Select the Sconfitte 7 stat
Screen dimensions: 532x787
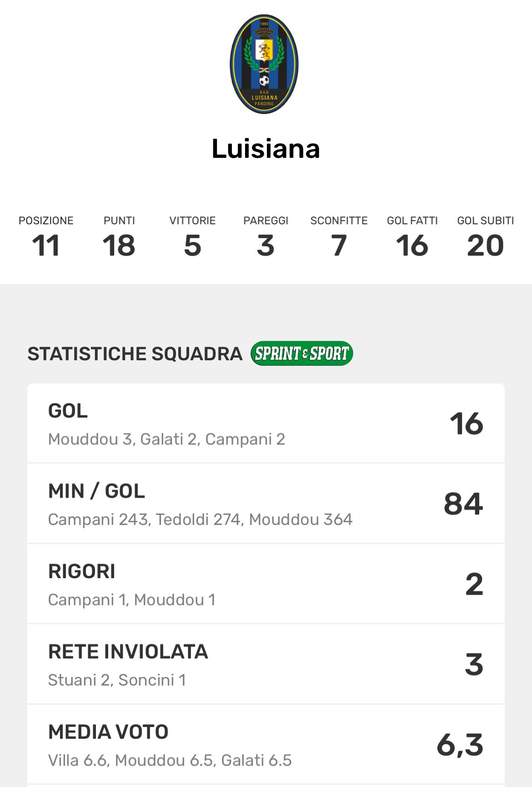tap(339, 237)
